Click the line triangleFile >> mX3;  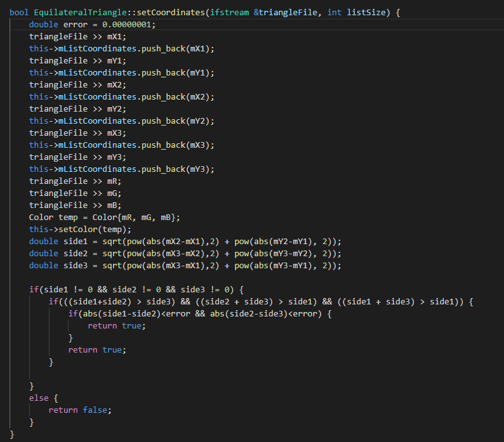78,133
